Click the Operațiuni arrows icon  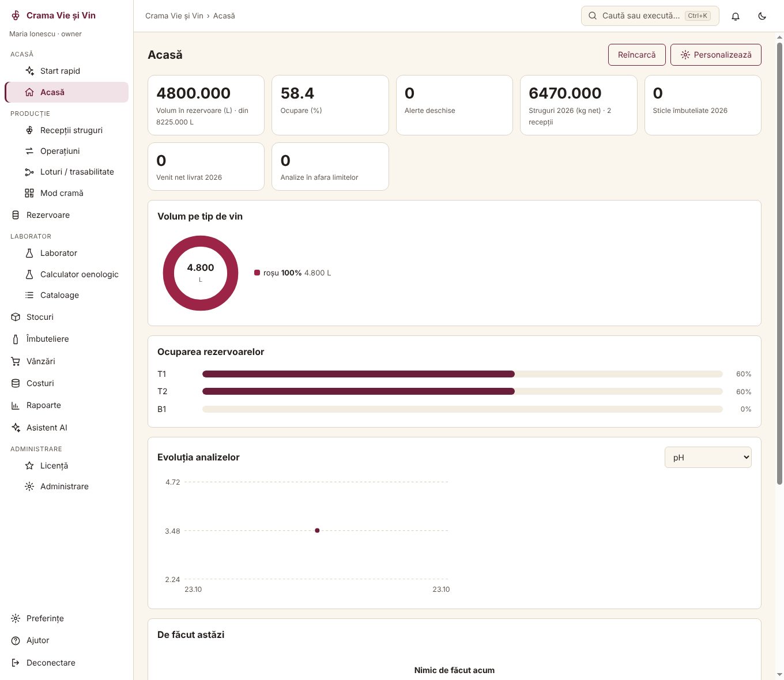point(29,151)
